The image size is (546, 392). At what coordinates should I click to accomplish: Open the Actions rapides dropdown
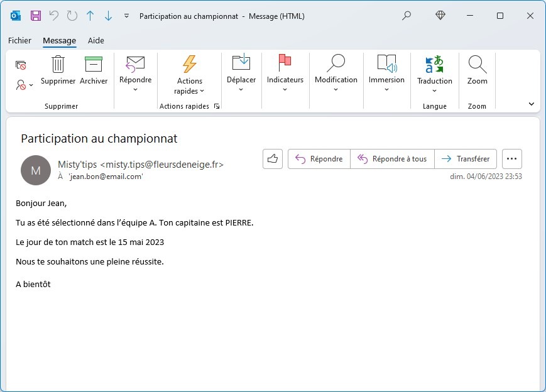(x=189, y=86)
